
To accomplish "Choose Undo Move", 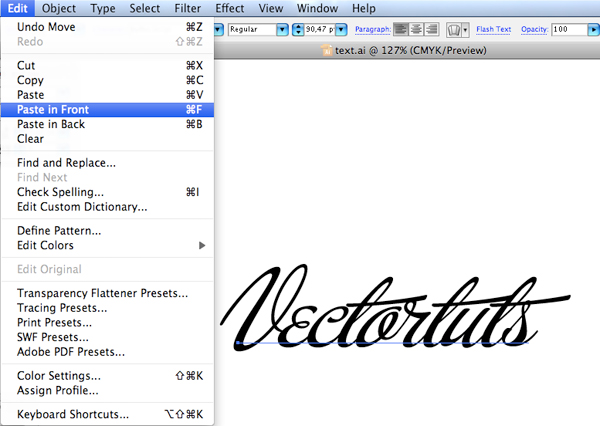I will coord(107,27).
